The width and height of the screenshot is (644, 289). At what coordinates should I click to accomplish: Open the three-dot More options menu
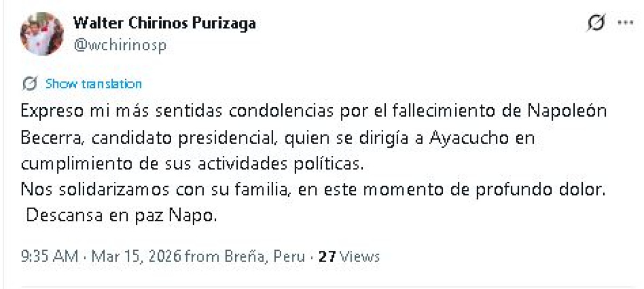click(625, 23)
